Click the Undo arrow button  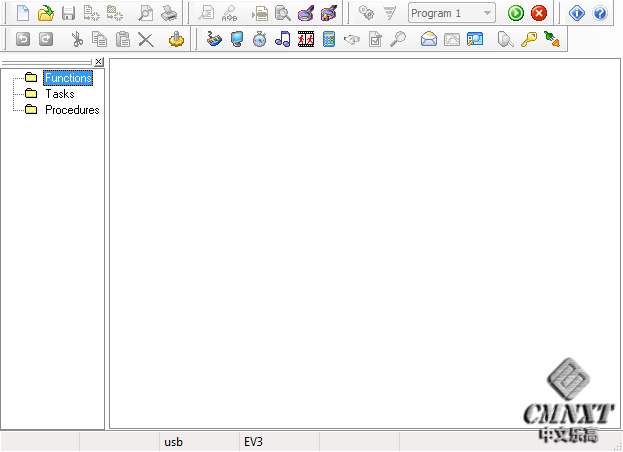[x=23, y=39]
